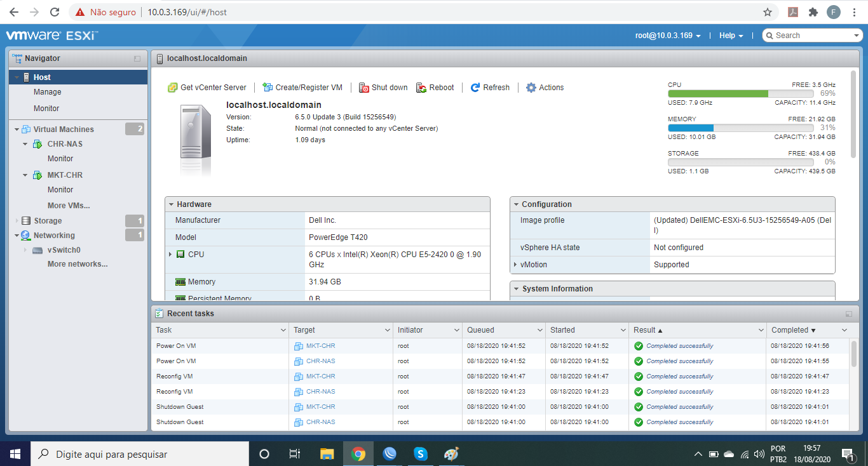The image size is (868, 466).
Task: Open Task column dropdown in Recent tasks
Action: pos(283,330)
